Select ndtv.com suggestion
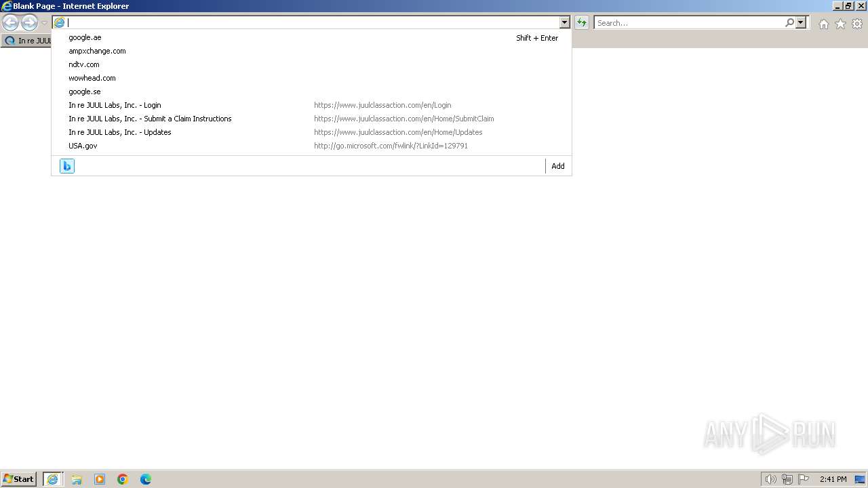Viewport: 868px width, 488px height. [x=311, y=64]
